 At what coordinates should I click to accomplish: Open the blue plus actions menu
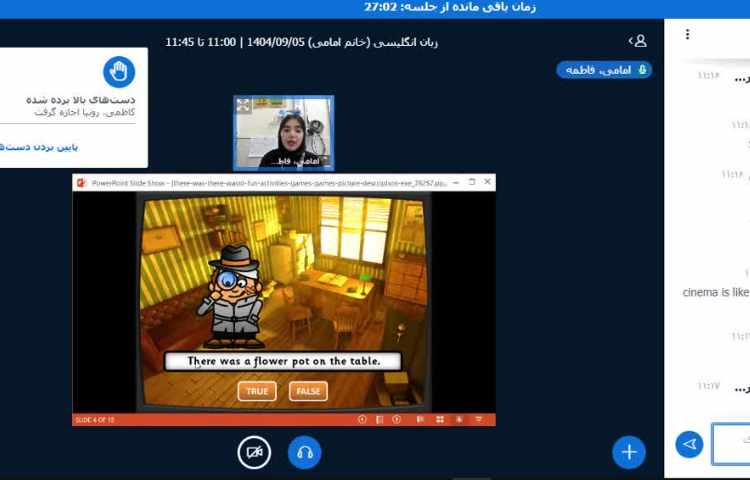[628, 452]
